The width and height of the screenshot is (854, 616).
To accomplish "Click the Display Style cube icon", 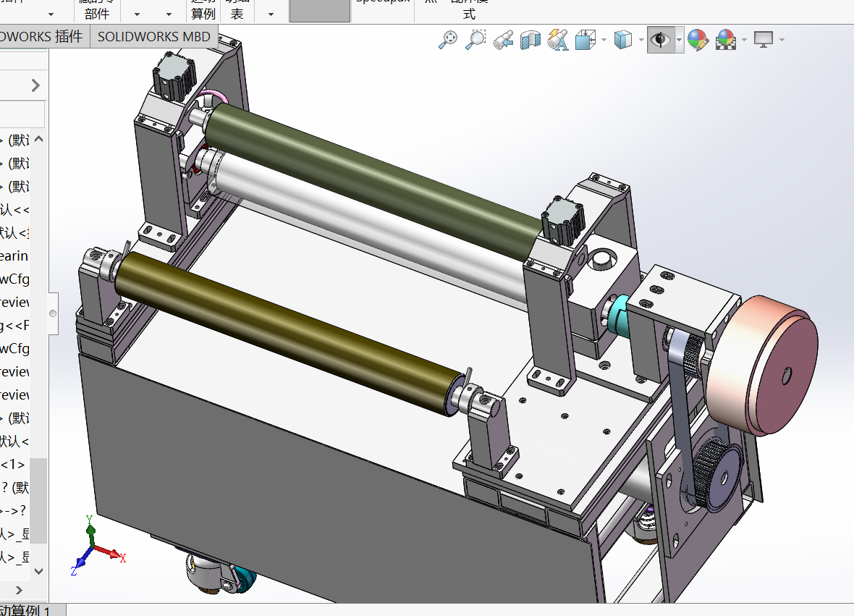I will click(x=623, y=40).
